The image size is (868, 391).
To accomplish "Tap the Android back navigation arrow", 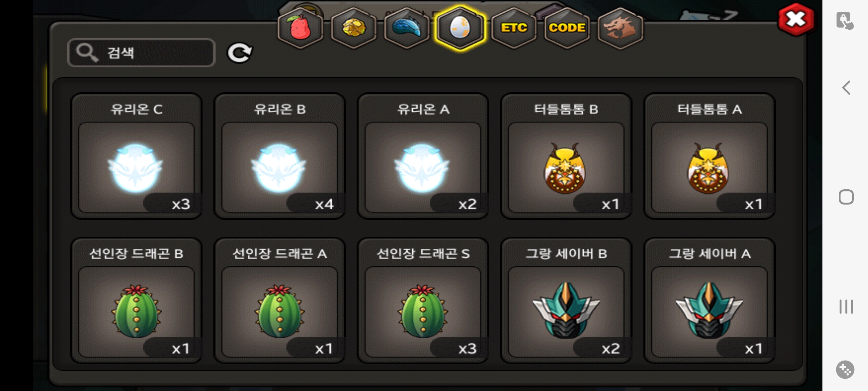I will 846,88.
